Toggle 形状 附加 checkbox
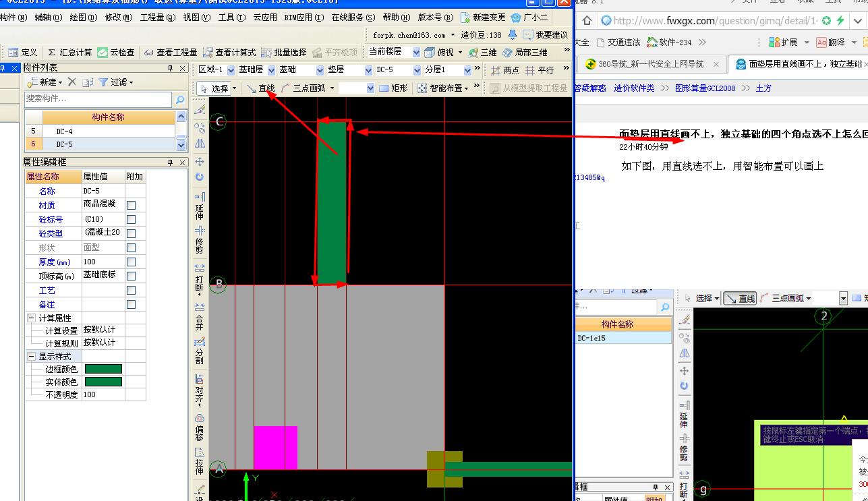The width and height of the screenshot is (868, 501). coord(131,247)
